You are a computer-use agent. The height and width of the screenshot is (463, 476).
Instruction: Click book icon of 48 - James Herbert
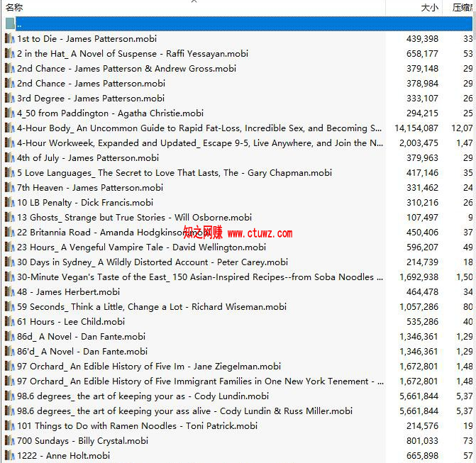coord(9,291)
